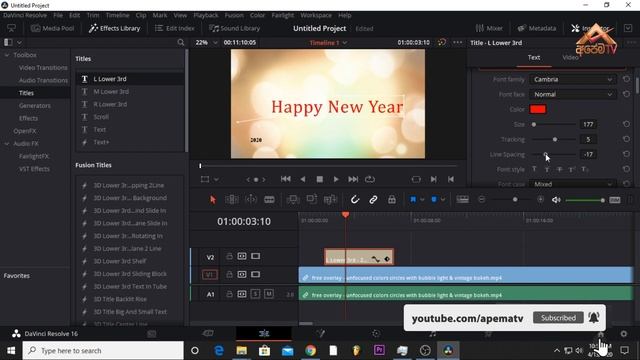
Task: Open the Playback menu
Action: pos(206,15)
